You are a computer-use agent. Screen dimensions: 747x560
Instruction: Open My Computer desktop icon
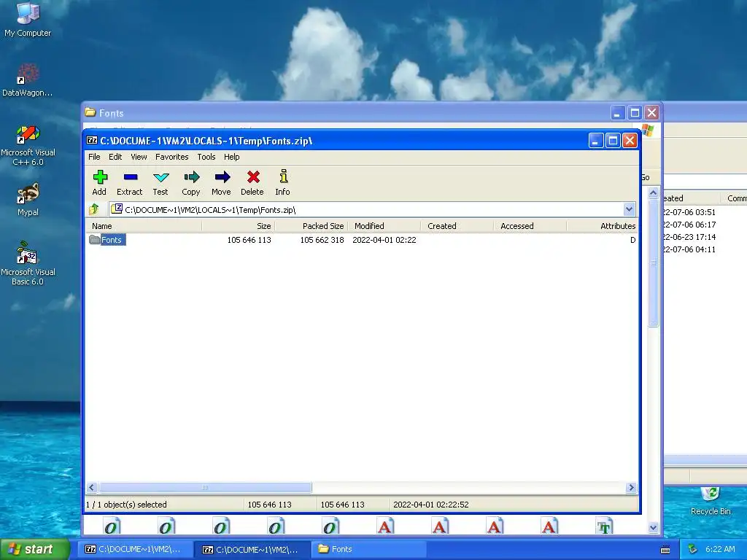coord(28,20)
